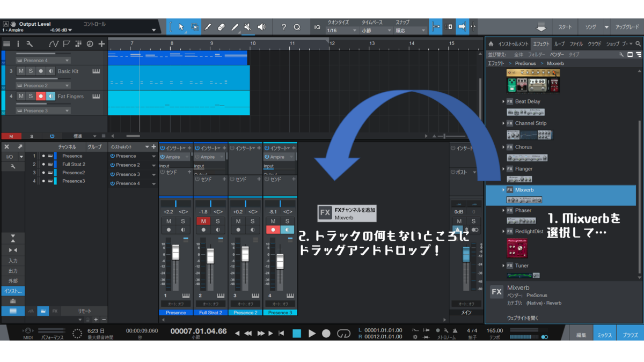
Task: Open Basic Kit instrument keyboard icon
Action: point(96,71)
